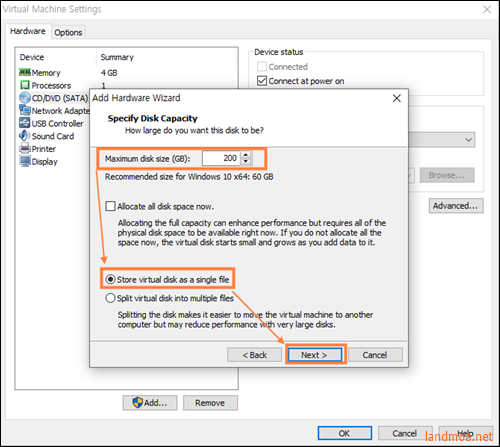Select the CD/DVD (SATA) disc icon

pyautogui.click(x=25, y=98)
